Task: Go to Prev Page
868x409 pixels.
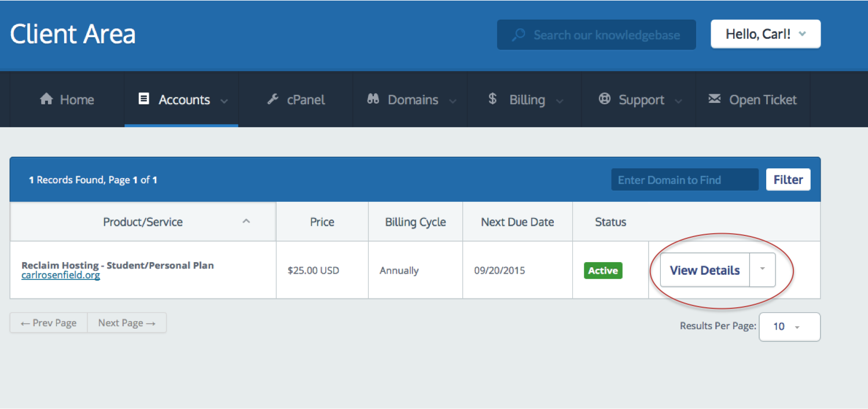Action: point(49,323)
